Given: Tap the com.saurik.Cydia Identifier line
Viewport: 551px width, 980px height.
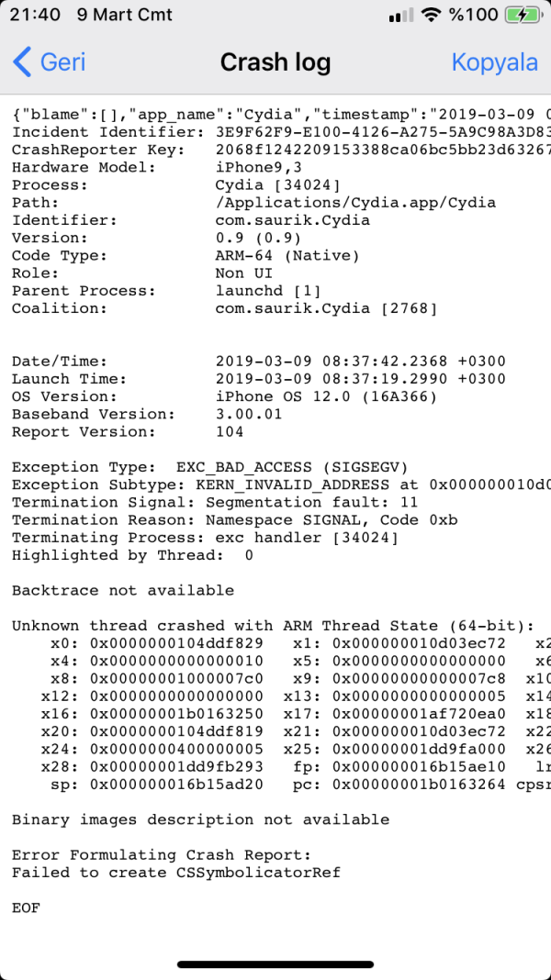Looking at the screenshot, I should coord(191,220).
